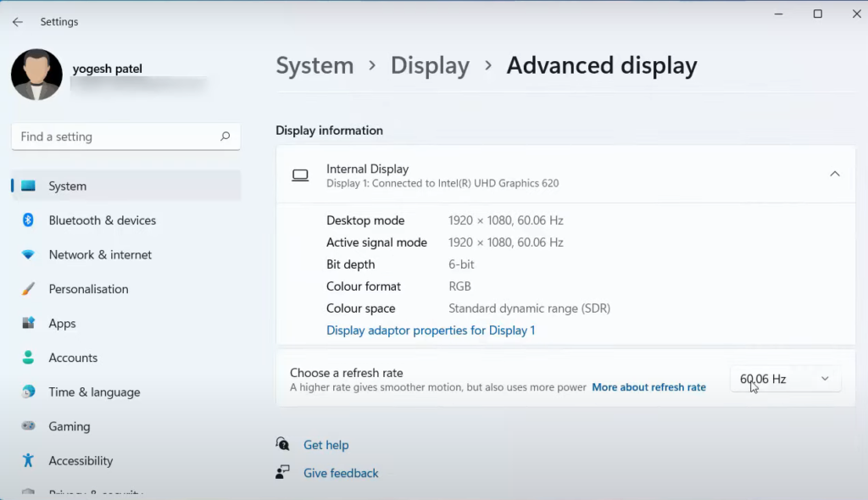Click into the Find a setting field

tap(114, 136)
